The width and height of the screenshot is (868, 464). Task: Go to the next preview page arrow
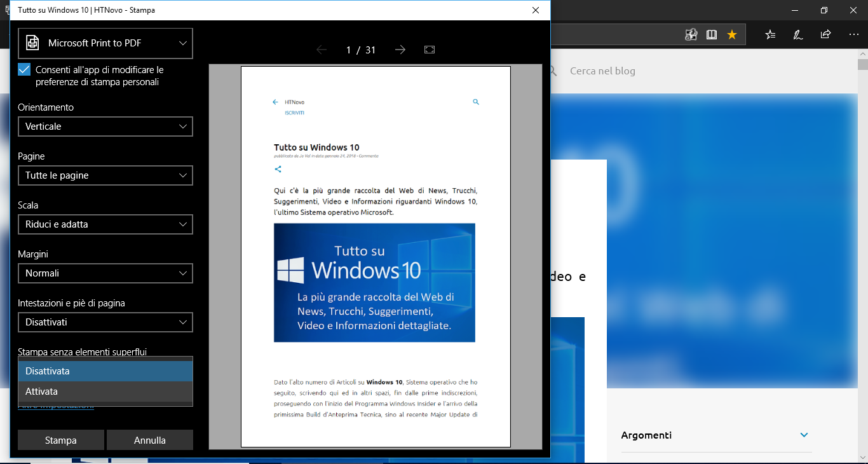tap(400, 50)
